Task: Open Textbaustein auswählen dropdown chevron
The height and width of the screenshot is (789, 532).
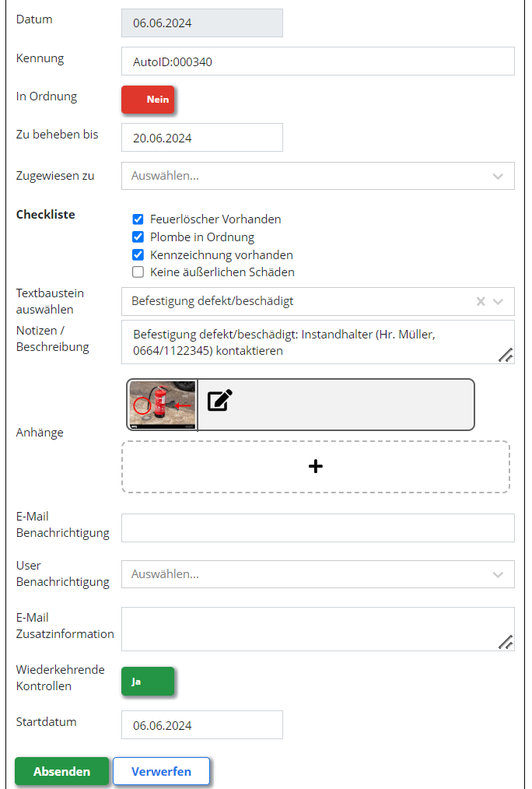Action: (x=498, y=301)
